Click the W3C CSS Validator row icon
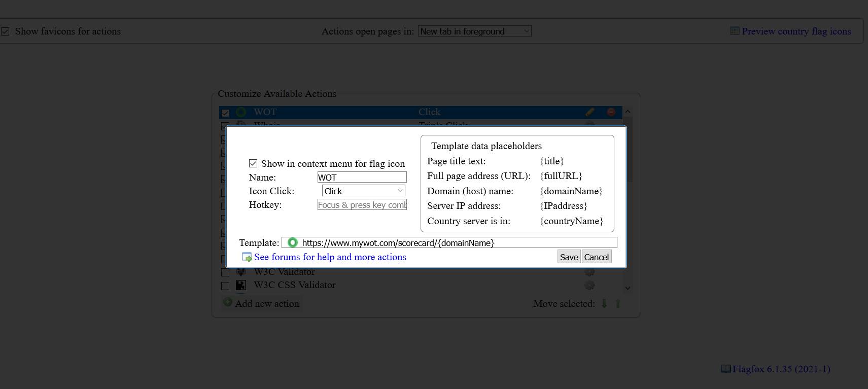 pos(241,285)
